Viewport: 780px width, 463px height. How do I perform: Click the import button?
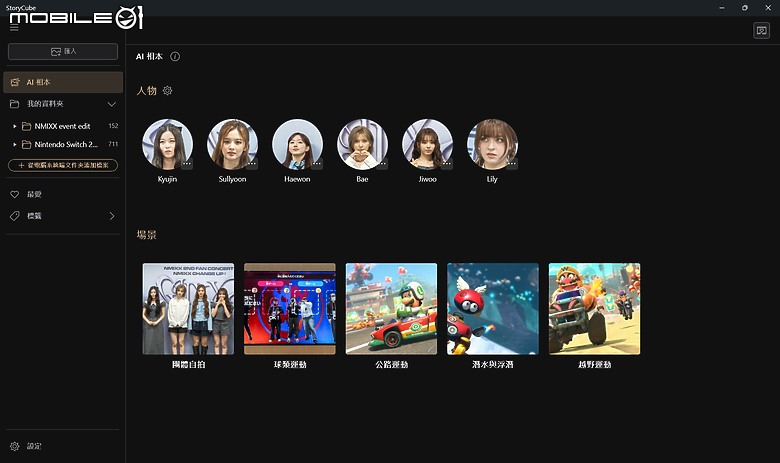pos(63,51)
